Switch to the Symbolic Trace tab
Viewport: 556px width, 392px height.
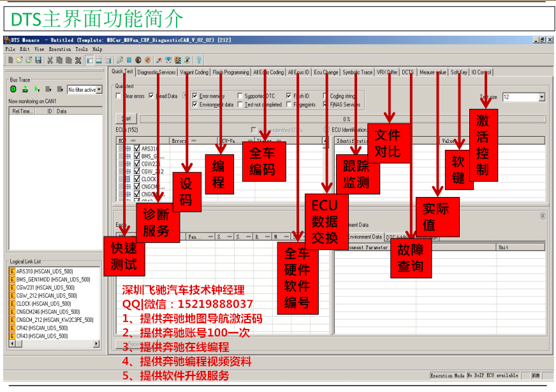pos(357,72)
